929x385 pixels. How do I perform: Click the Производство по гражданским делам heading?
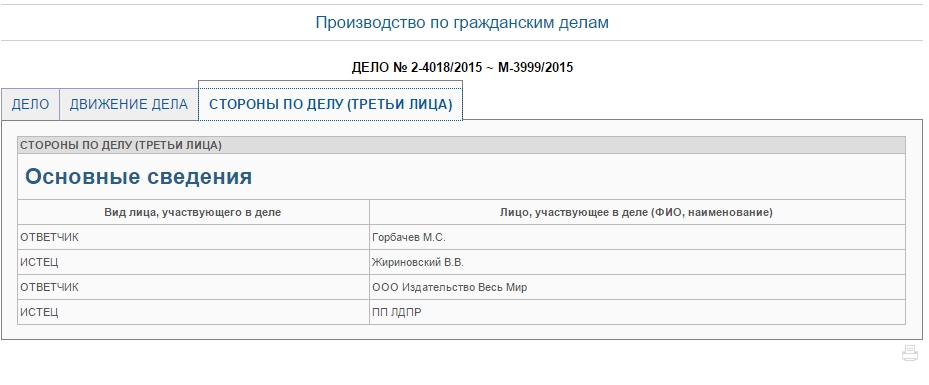(462, 23)
